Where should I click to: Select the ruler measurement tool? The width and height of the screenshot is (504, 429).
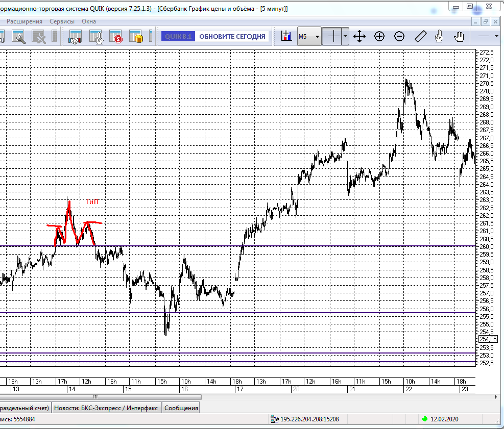coord(420,36)
